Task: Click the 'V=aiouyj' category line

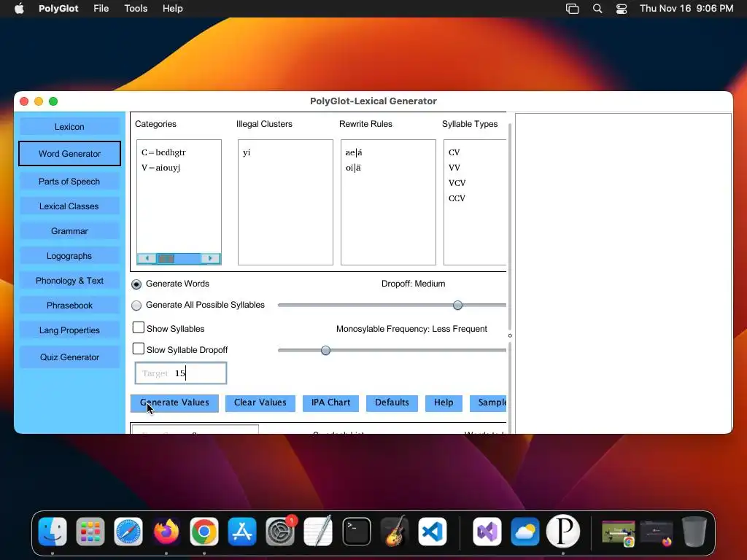Action: point(160,168)
